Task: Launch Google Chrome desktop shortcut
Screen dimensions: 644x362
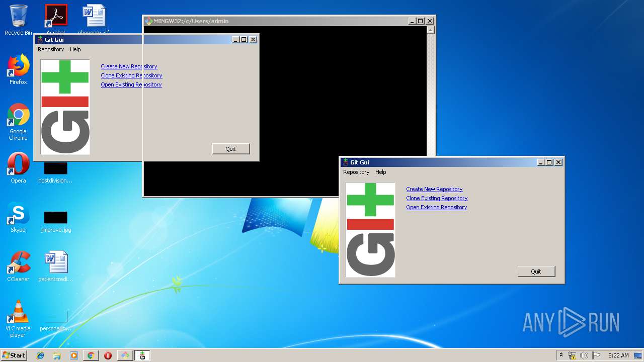Action: point(18,122)
